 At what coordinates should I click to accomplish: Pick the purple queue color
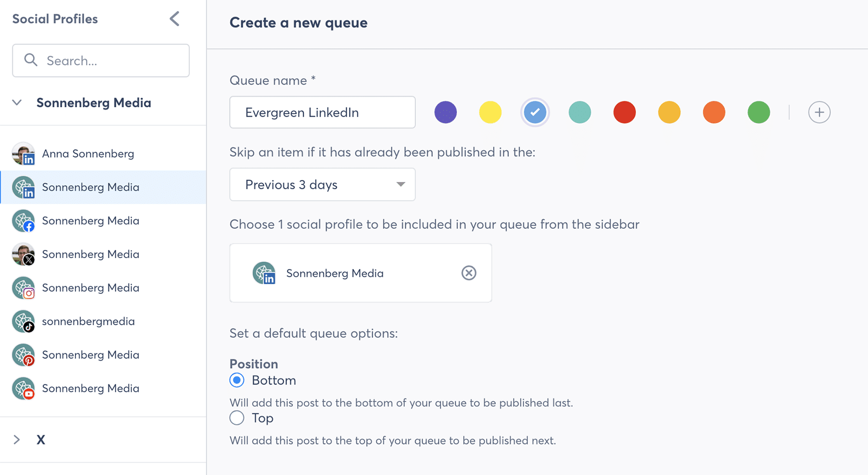(445, 112)
